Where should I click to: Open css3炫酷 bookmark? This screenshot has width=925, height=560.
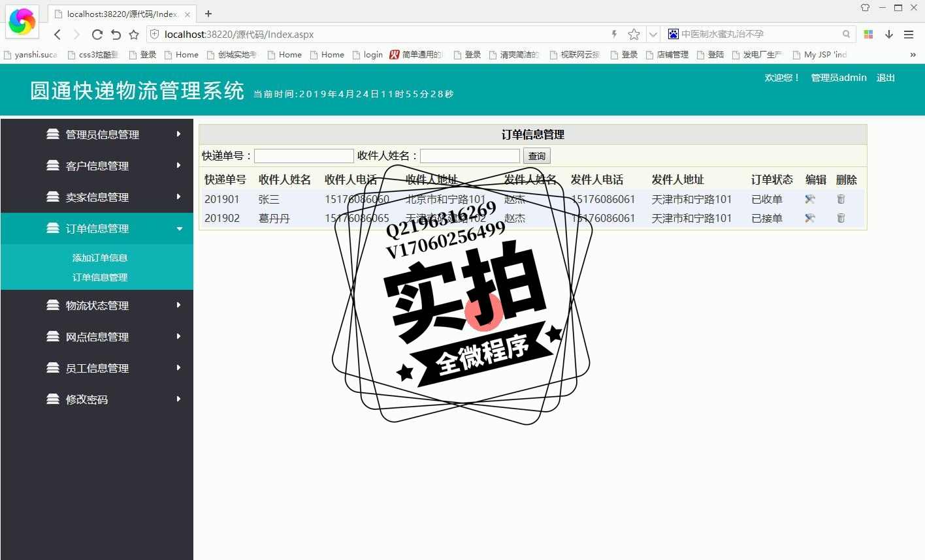point(93,55)
